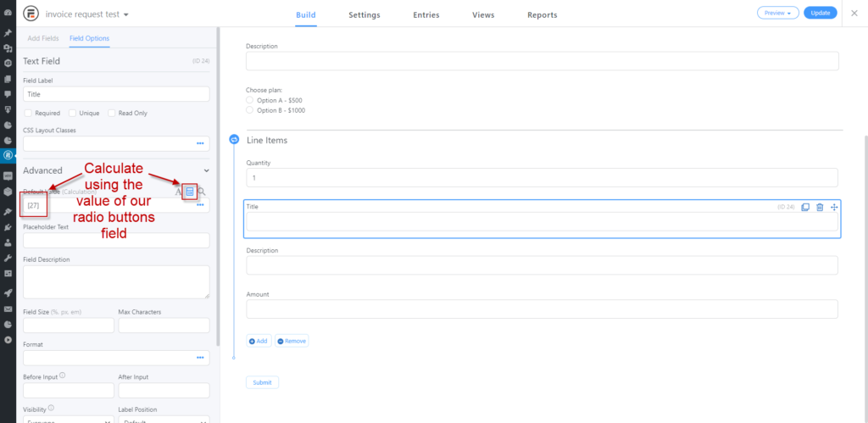Switch to the Entries tab
This screenshot has height=423, width=868.
pyautogui.click(x=426, y=15)
